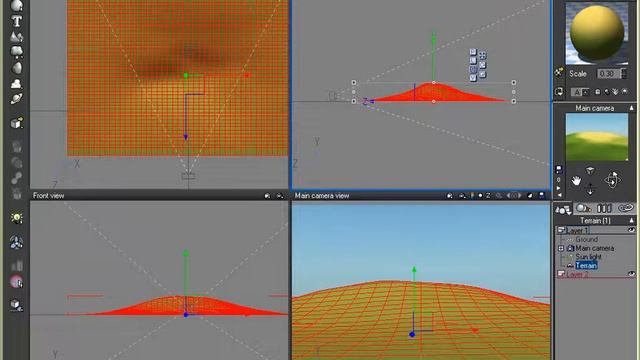640x360 pixels.
Task: Collapse the Terrain (1) browser panel triangle
Action: 631,221
